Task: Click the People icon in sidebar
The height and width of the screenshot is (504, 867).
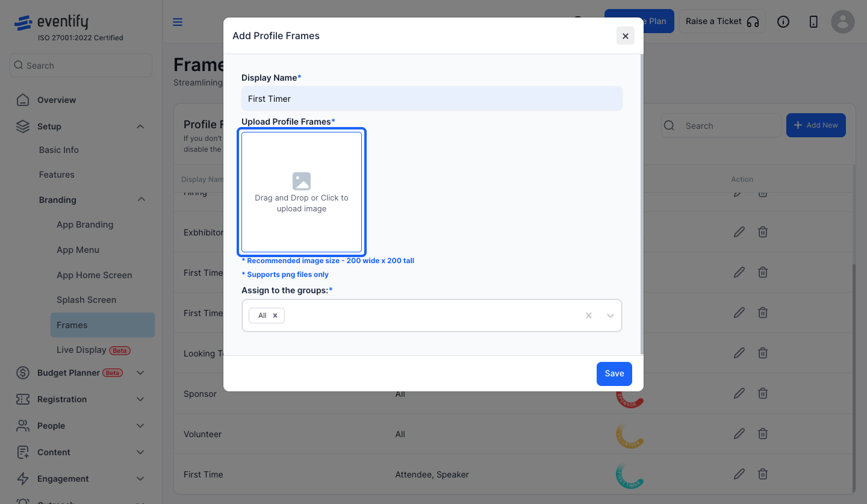Action: [x=23, y=426]
